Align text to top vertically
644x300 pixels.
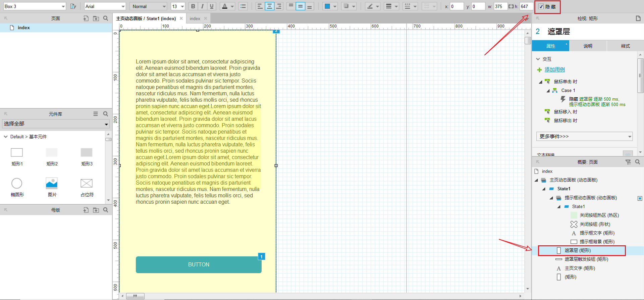pyautogui.click(x=291, y=6)
